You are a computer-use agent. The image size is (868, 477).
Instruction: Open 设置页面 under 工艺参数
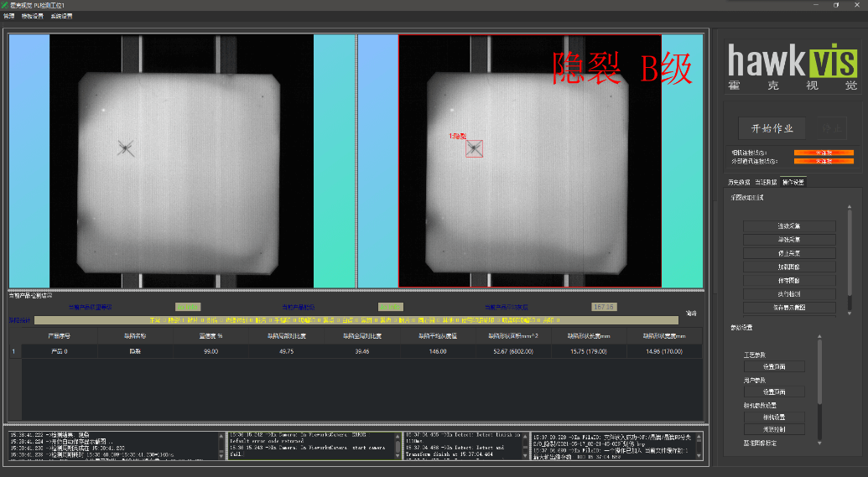click(x=774, y=367)
